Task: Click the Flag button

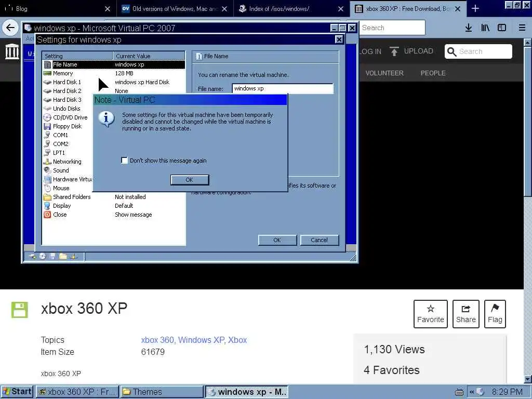Action: pos(495,314)
